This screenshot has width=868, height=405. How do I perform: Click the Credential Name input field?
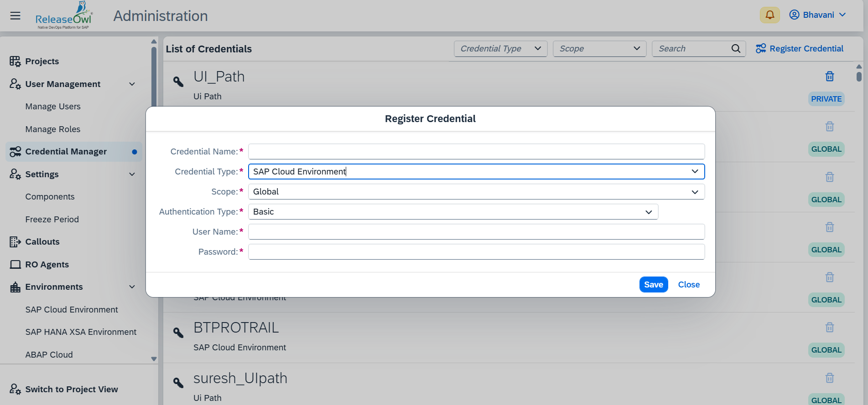coord(476,152)
